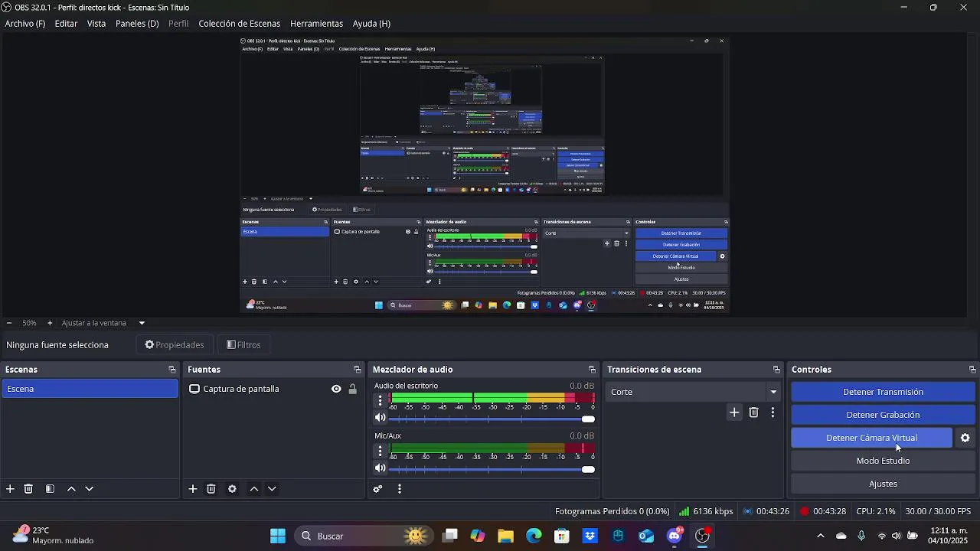Mute Audio del escritorio
The height and width of the screenshot is (551, 980).
[380, 418]
